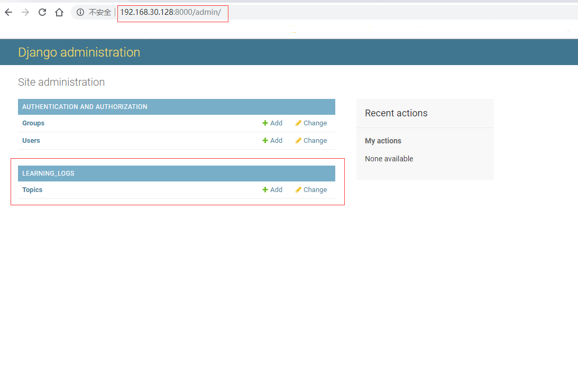The height and width of the screenshot is (392, 578).
Task: Click the 不安全 site security indicator
Action: pos(94,12)
